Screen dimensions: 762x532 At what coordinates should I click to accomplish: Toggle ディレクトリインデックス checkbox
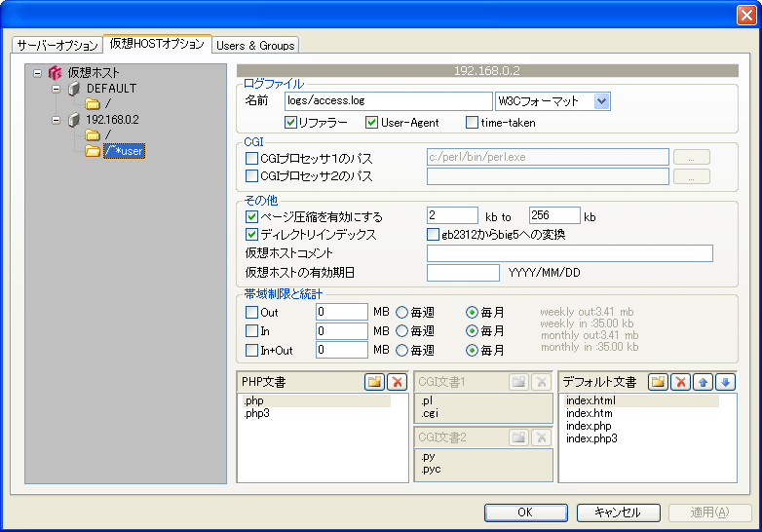251,235
